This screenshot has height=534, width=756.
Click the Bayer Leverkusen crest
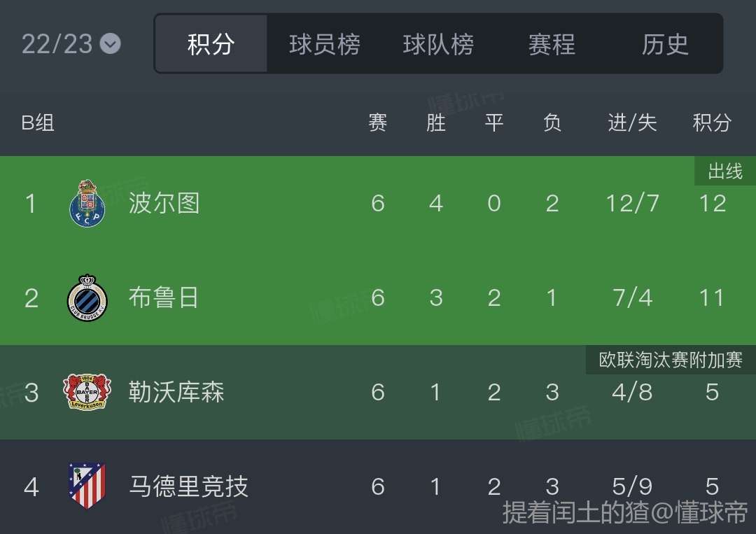click(87, 392)
